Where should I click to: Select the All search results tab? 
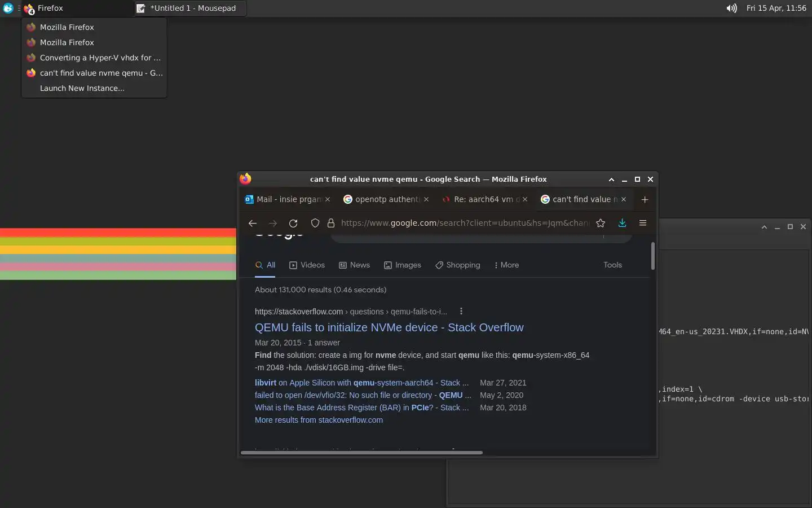[x=265, y=265]
